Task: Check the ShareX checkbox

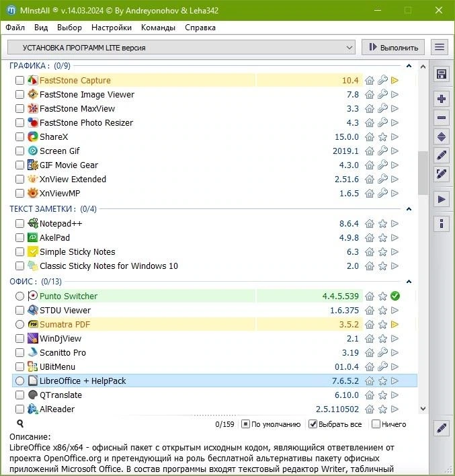Action: click(x=19, y=137)
